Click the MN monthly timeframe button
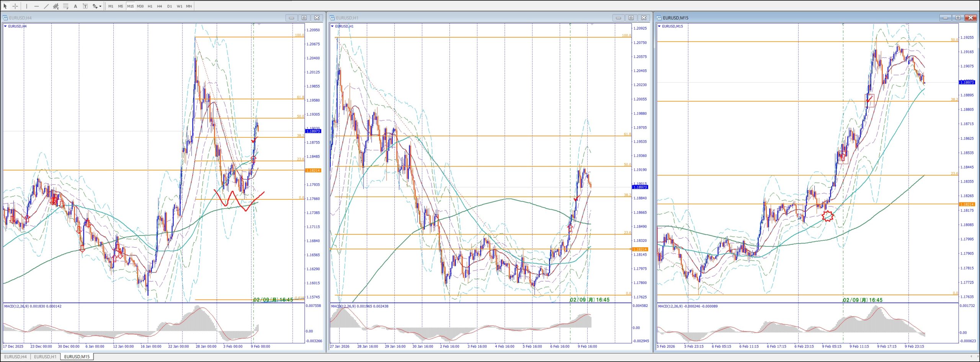Screen dimensions: 980x362 click(189, 6)
